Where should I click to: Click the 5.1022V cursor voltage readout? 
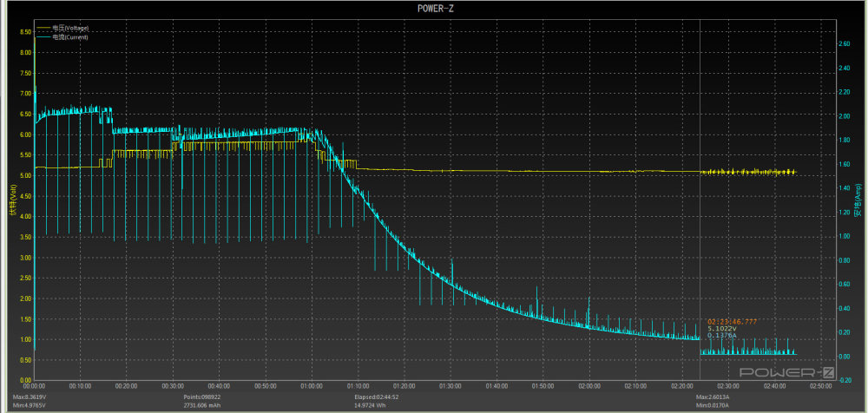(x=722, y=329)
